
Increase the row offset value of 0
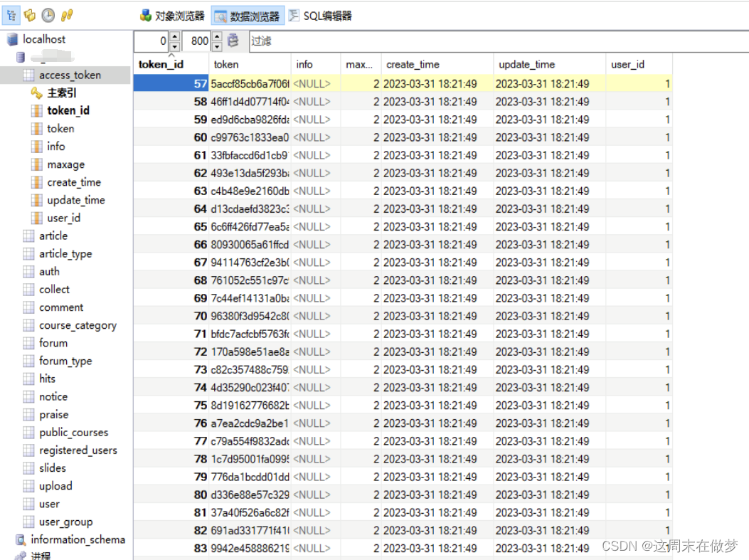pos(174,36)
